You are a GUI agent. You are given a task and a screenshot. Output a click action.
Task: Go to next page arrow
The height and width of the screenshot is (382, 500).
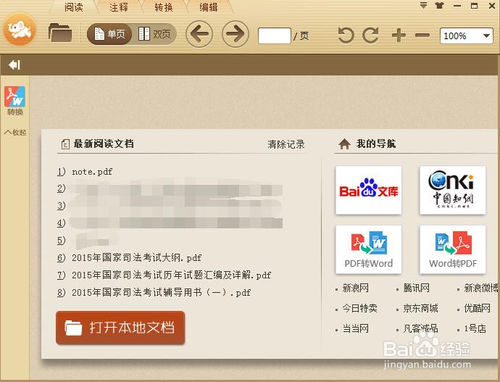[x=235, y=34]
